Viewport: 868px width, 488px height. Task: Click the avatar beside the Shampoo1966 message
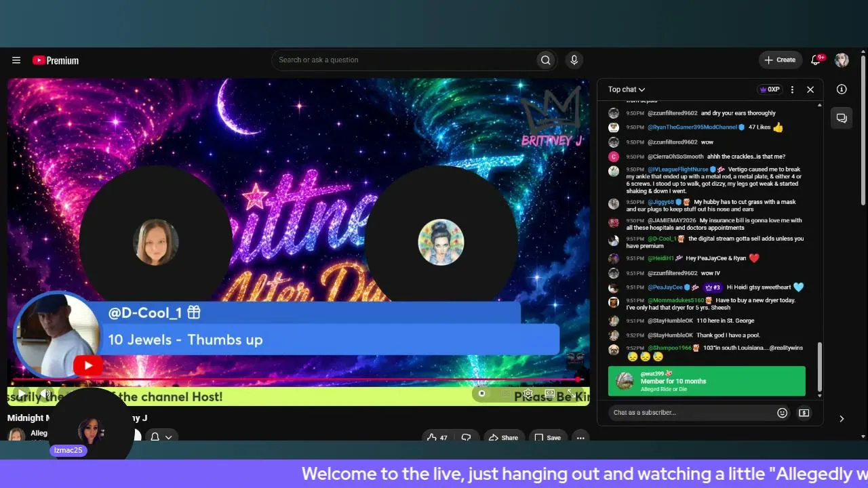point(614,350)
